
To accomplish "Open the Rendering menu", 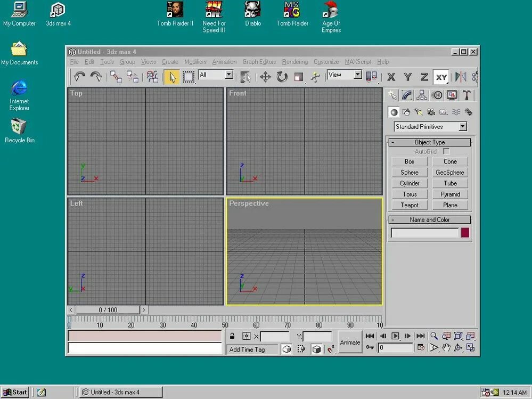I will tap(295, 62).
